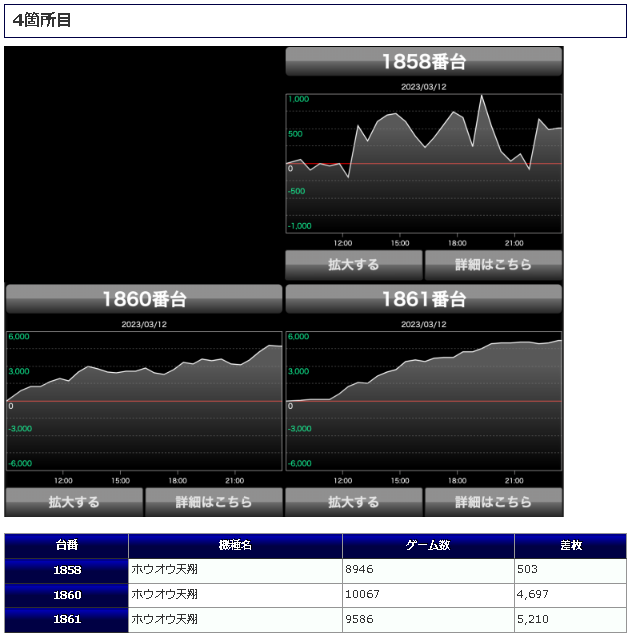Click ホウオウ天翔 in the 1858 row
631x636 pixels.
[164, 569]
